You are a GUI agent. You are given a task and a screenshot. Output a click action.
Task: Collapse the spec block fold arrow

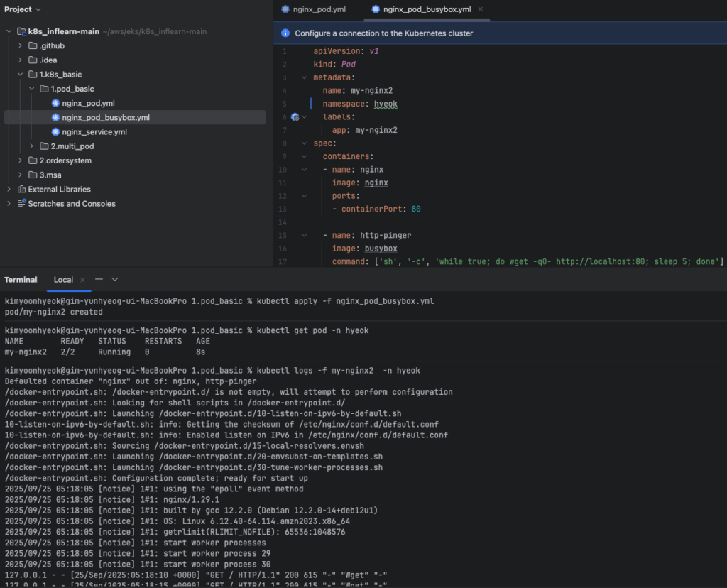coord(305,143)
